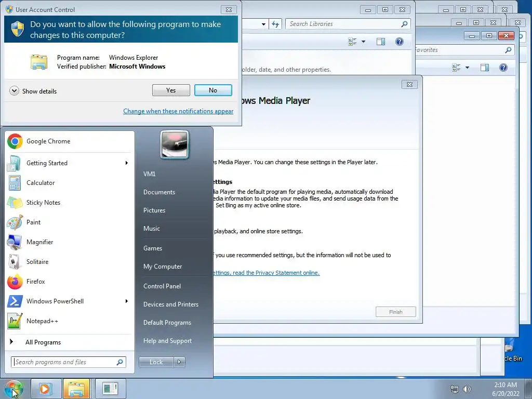
Task: Switch to Windows Explorer taskbar icon
Action: pos(76,389)
